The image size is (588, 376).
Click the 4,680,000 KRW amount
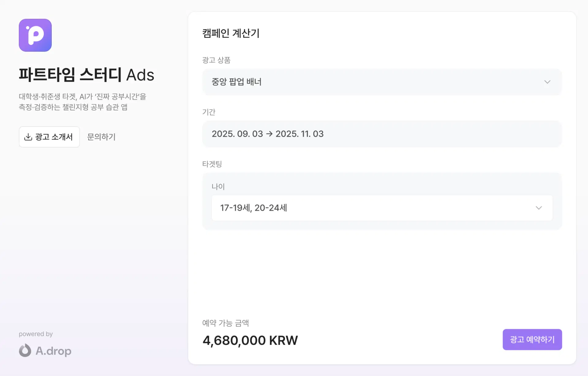tap(250, 340)
